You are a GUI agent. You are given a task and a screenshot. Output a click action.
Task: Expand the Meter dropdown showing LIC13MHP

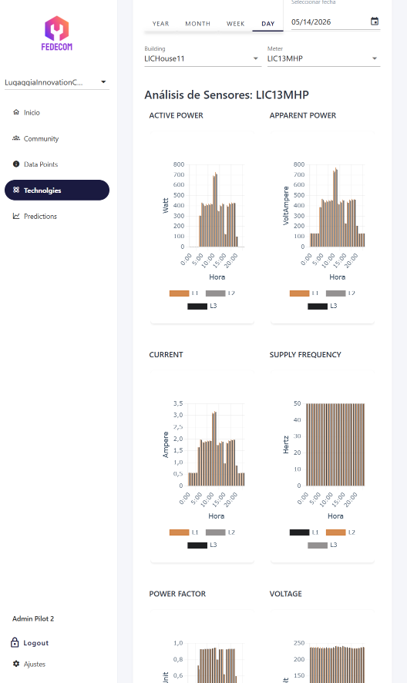click(x=323, y=58)
